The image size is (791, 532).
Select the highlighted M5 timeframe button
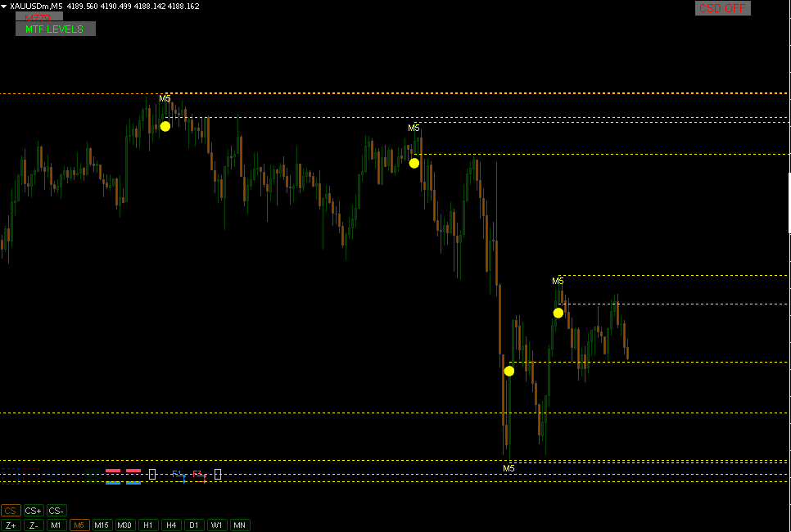[x=79, y=525]
